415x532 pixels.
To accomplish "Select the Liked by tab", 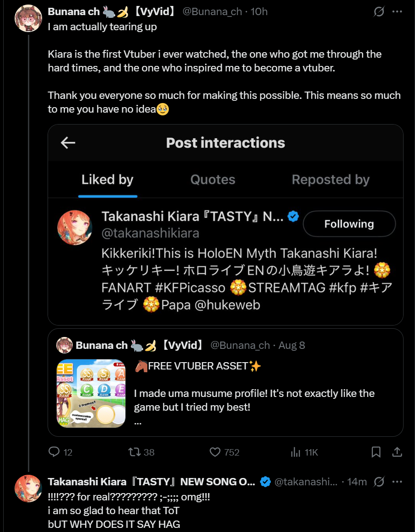I will click(108, 180).
